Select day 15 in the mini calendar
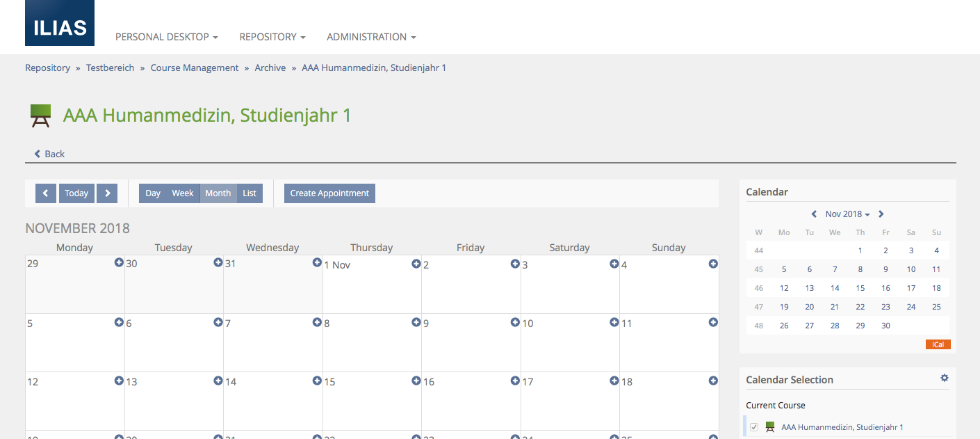Screen dimensions: 980x439 pyautogui.click(x=860, y=288)
